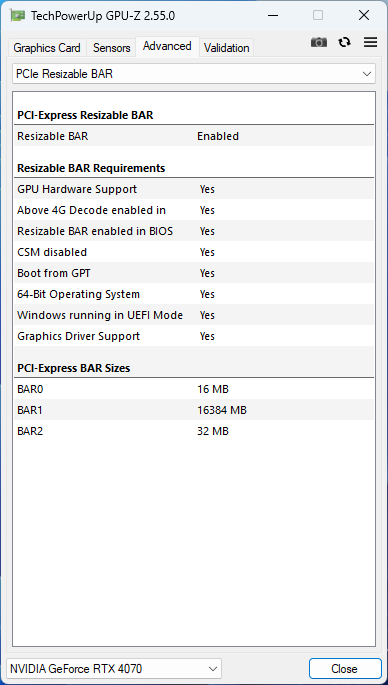This screenshot has width=388, height=685.
Task: Click the Above 4G Decode enabled in row
Action: pyautogui.click(x=194, y=210)
